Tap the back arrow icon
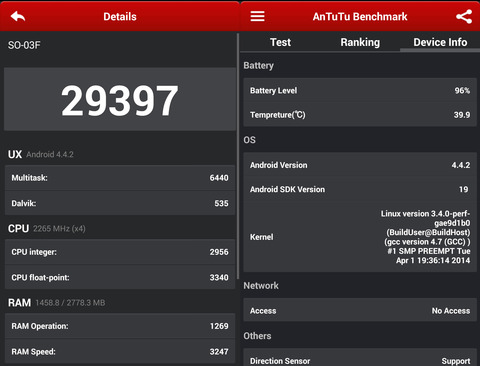 point(18,16)
